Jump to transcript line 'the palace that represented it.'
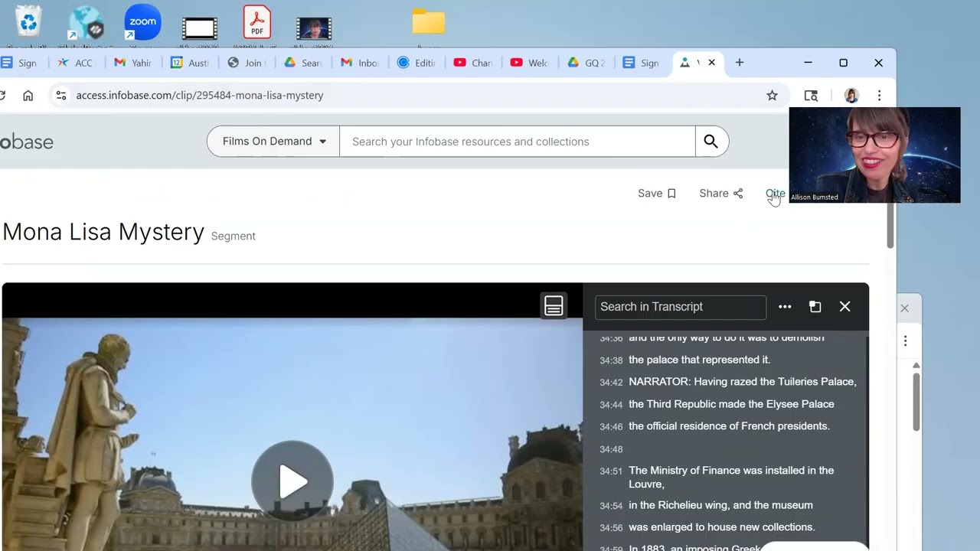Viewport: 980px width, 551px height. tap(699, 360)
